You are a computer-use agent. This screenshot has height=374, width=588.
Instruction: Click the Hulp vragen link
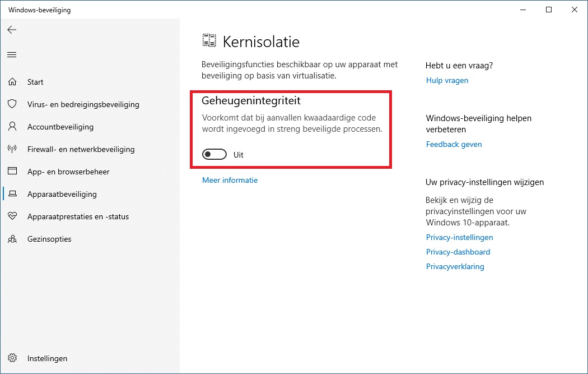click(x=447, y=80)
